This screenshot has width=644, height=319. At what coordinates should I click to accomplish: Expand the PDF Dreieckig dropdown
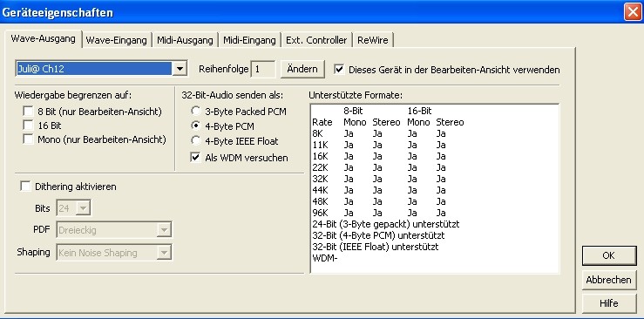(164, 230)
